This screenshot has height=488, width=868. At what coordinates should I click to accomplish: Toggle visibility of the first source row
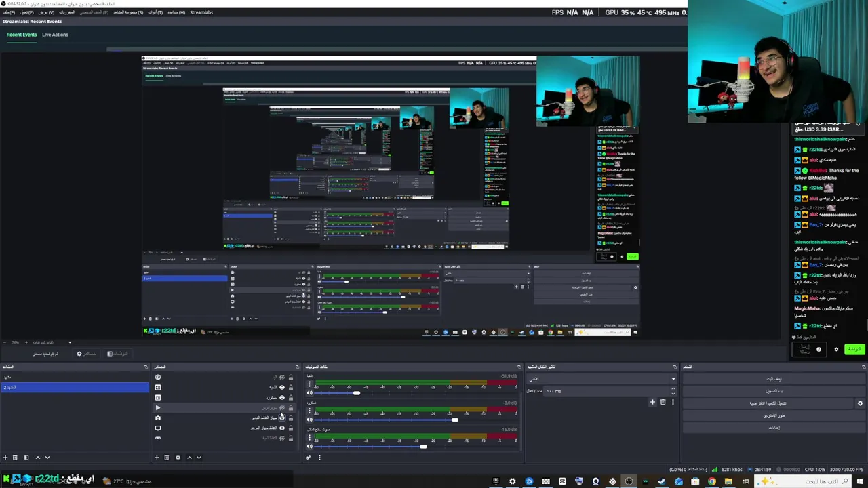tap(282, 378)
